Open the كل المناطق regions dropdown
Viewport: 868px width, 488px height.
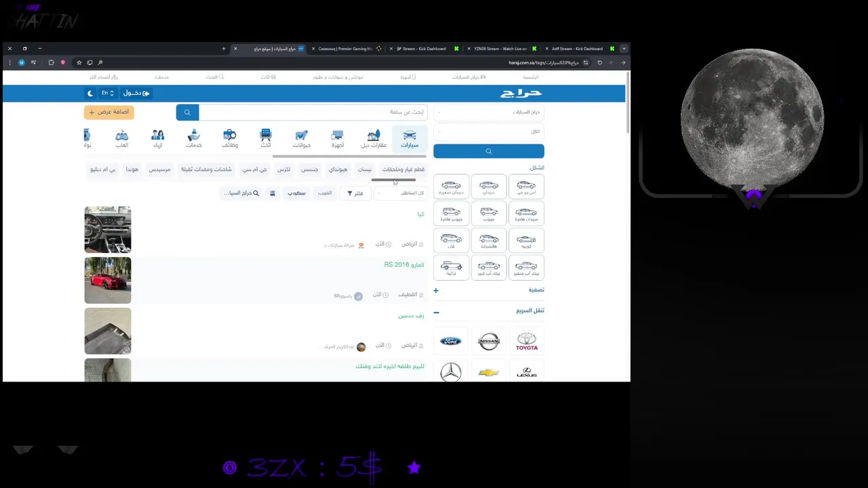coord(401,193)
